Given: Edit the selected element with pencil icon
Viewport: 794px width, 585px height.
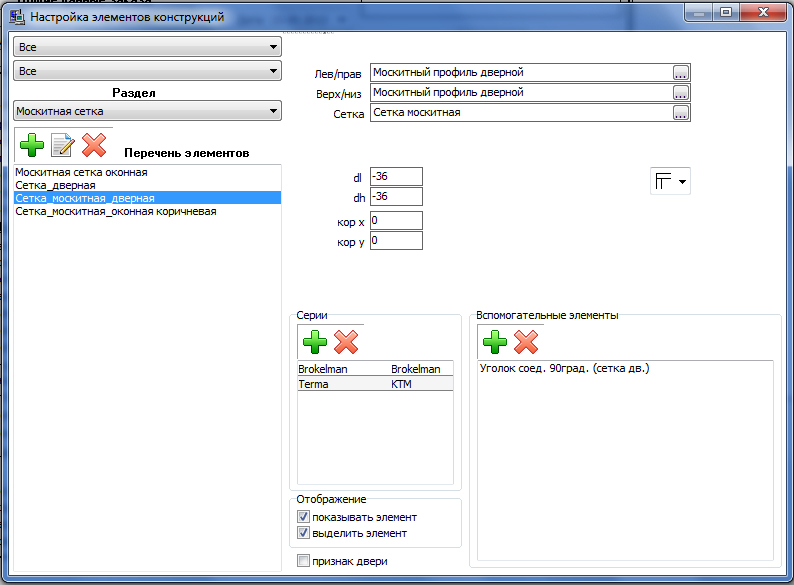Looking at the screenshot, I should [x=63, y=145].
